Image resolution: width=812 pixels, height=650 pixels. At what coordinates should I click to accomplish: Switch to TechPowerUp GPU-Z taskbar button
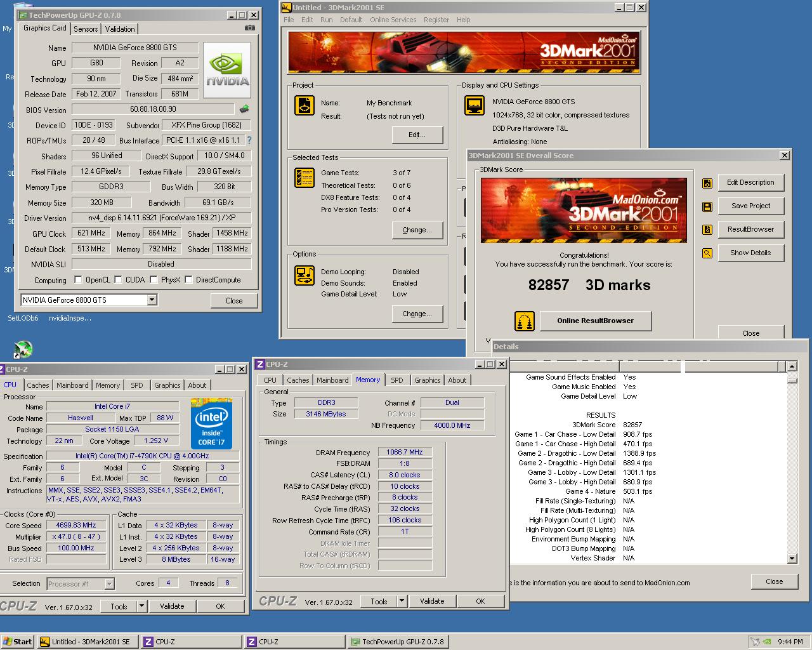397,642
